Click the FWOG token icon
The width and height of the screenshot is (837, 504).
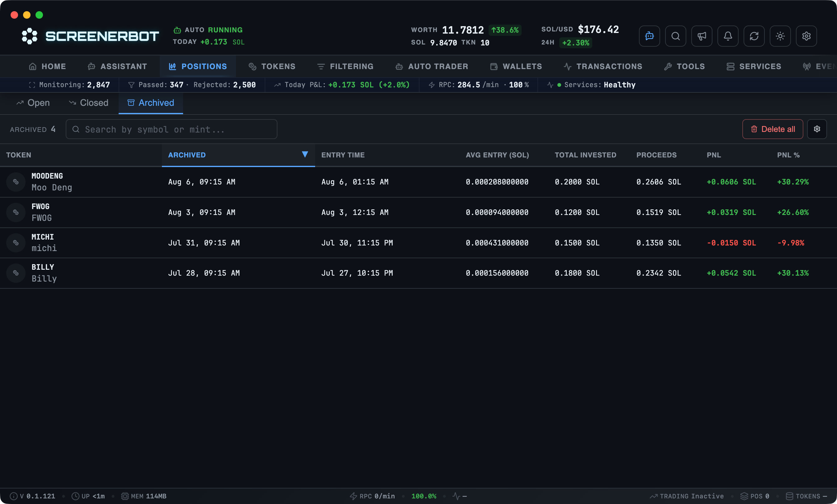pyautogui.click(x=16, y=212)
